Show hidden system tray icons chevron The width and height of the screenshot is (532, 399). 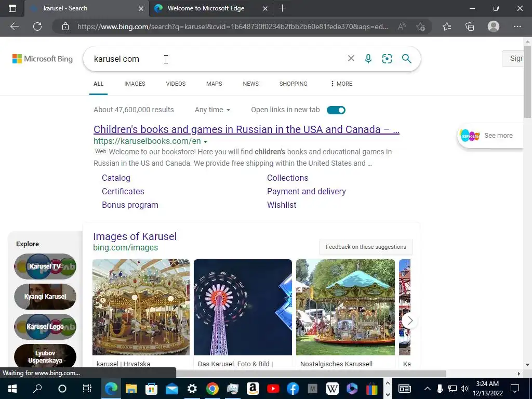(428, 389)
